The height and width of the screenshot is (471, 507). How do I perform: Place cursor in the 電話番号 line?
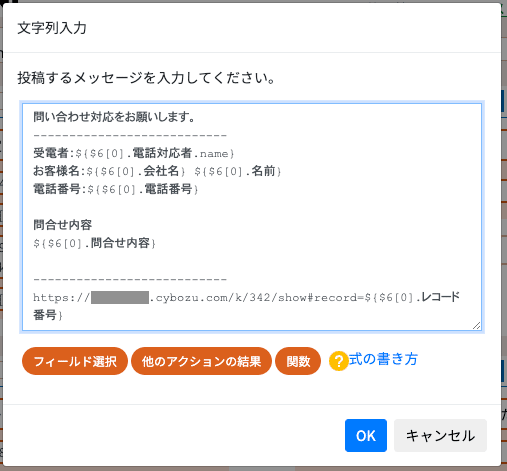tap(116, 189)
